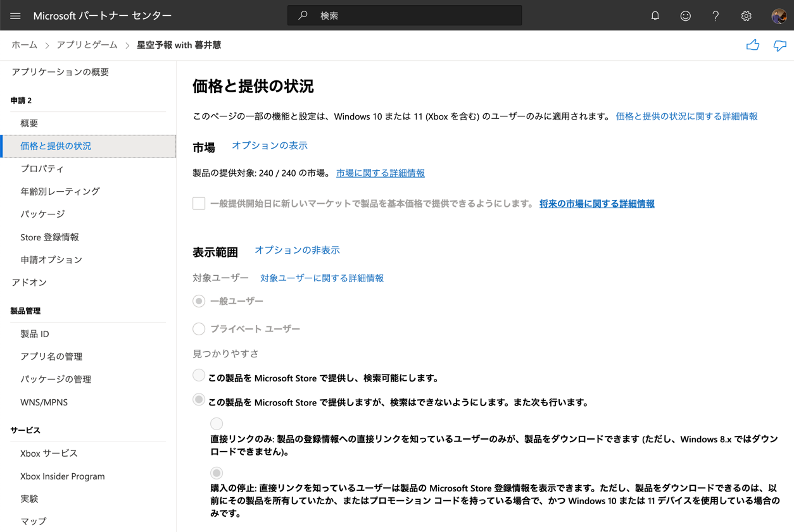
Task: Open pricing and availability details link
Action: pyautogui.click(x=686, y=116)
